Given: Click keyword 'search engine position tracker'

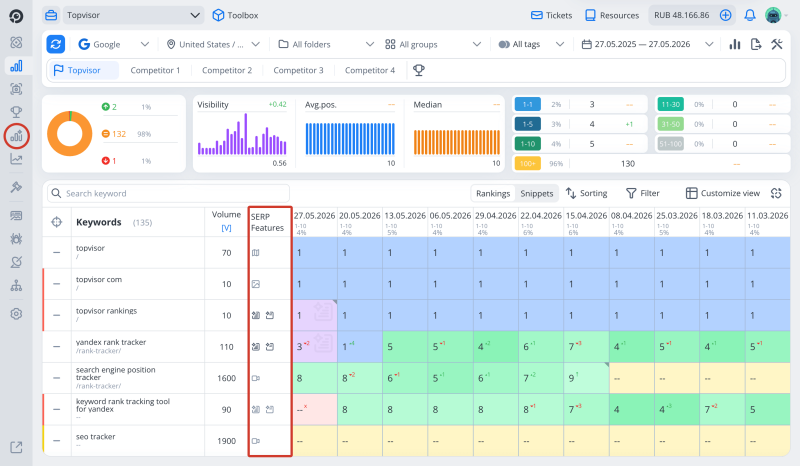Looking at the screenshot, I should 115,374.
